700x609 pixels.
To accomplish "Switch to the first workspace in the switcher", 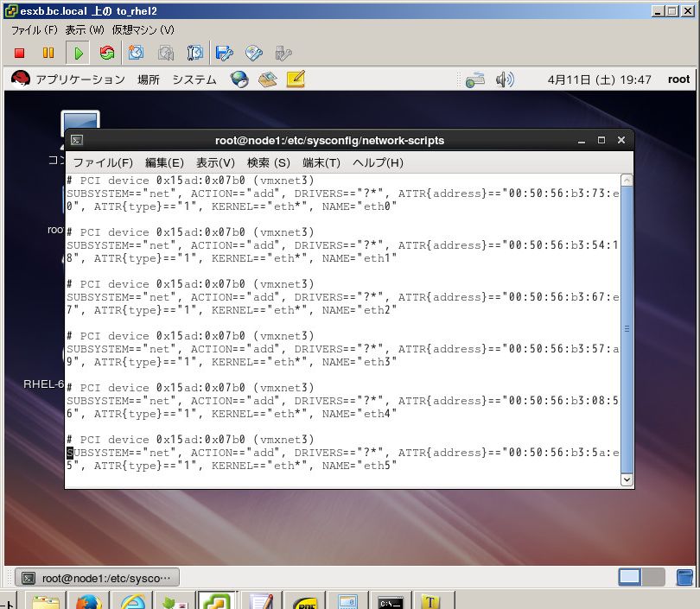I will click(x=629, y=577).
